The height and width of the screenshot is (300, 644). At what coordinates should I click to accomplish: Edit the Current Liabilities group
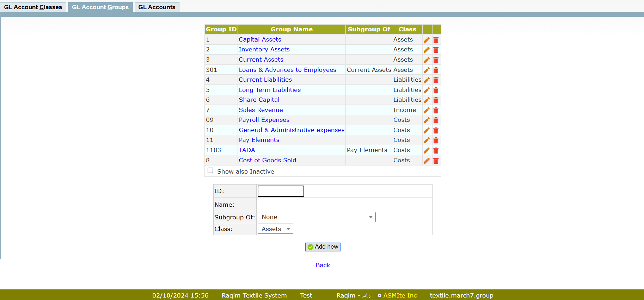(x=427, y=80)
